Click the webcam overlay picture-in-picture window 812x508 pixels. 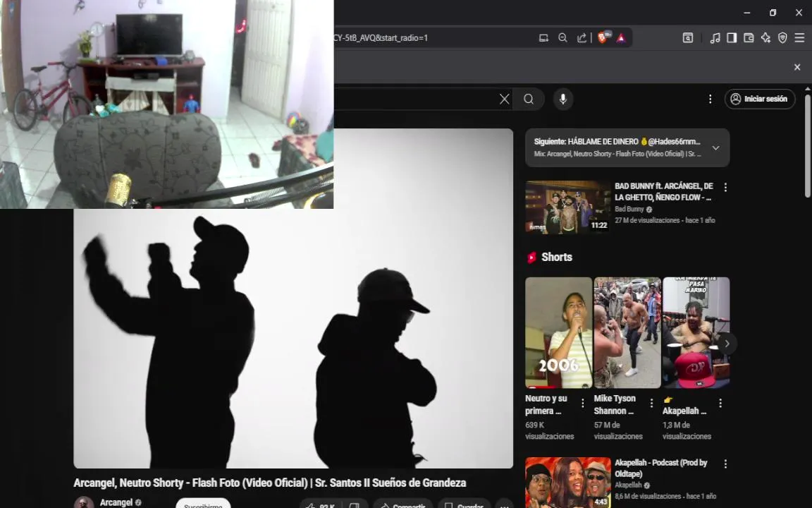[x=167, y=104]
